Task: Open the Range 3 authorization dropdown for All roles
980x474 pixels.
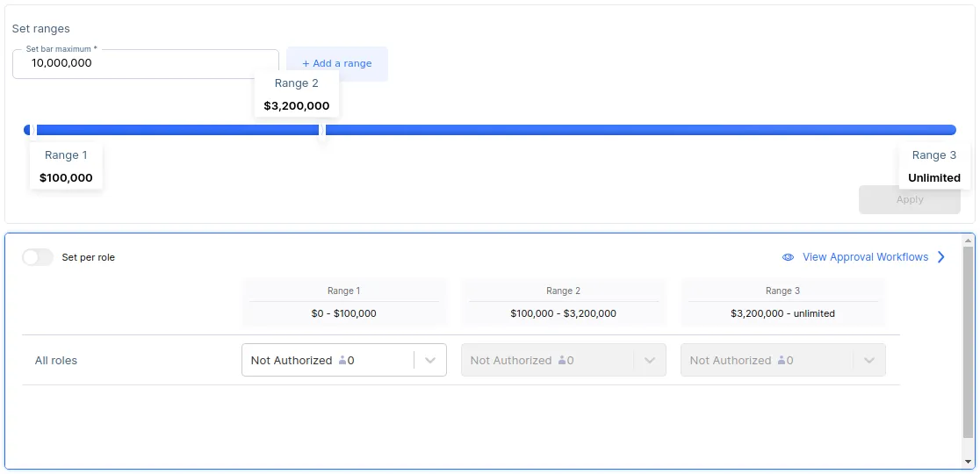Action: point(782,361)
